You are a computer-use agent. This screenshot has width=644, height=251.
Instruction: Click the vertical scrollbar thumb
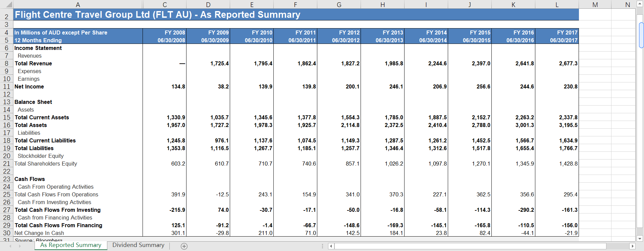(x=641, y=35)
